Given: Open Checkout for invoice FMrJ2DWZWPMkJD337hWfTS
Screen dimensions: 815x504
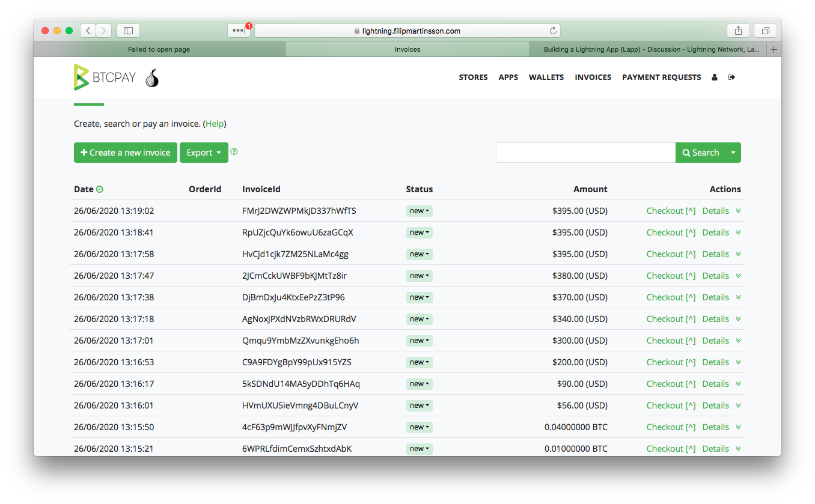Looking at the screenshot, I should click(671, 211).
